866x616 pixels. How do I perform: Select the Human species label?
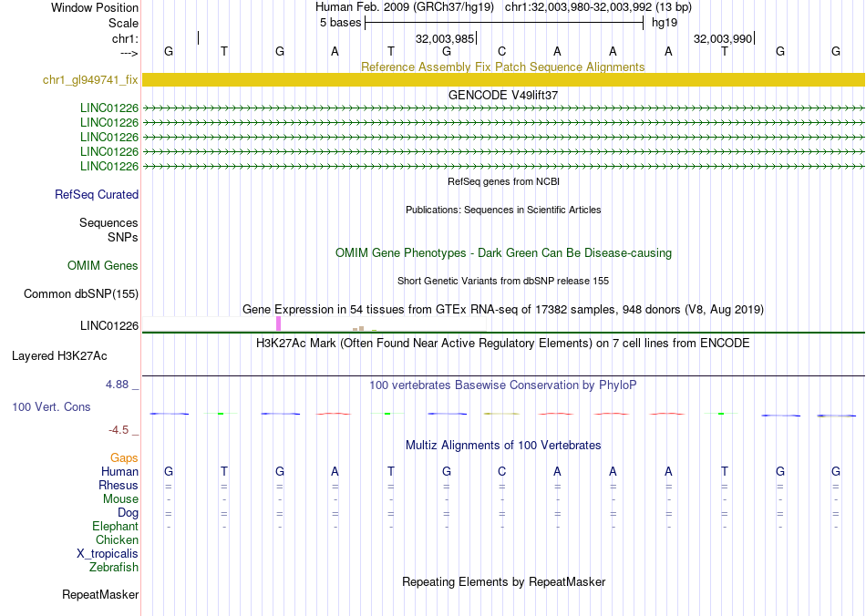pyautogui.click(x=119, y=471)
